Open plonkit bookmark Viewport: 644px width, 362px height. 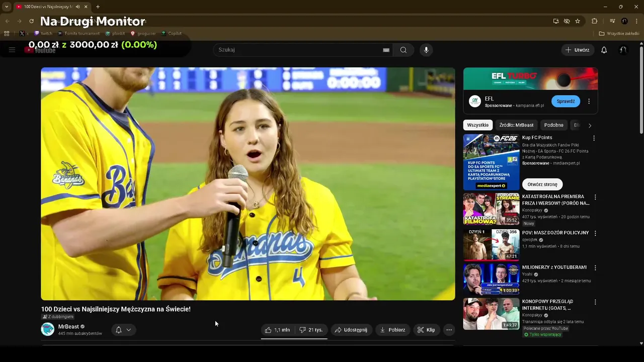[x=115, y=34]
